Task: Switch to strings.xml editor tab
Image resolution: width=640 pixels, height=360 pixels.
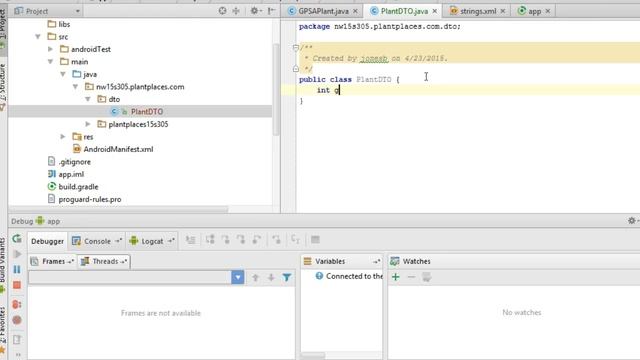Action: pyautogui.click(x=478, y=11)
